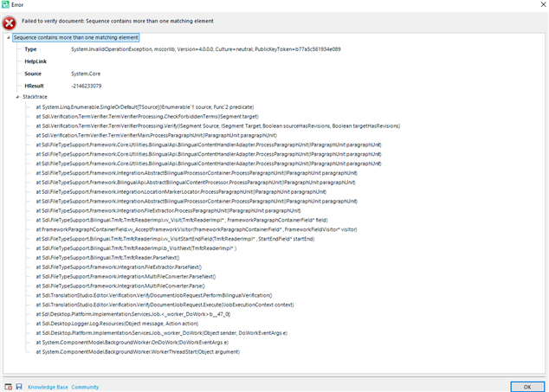Click the OK button
The width and height of the screenshot is (549, 392).
click(527, 387)
